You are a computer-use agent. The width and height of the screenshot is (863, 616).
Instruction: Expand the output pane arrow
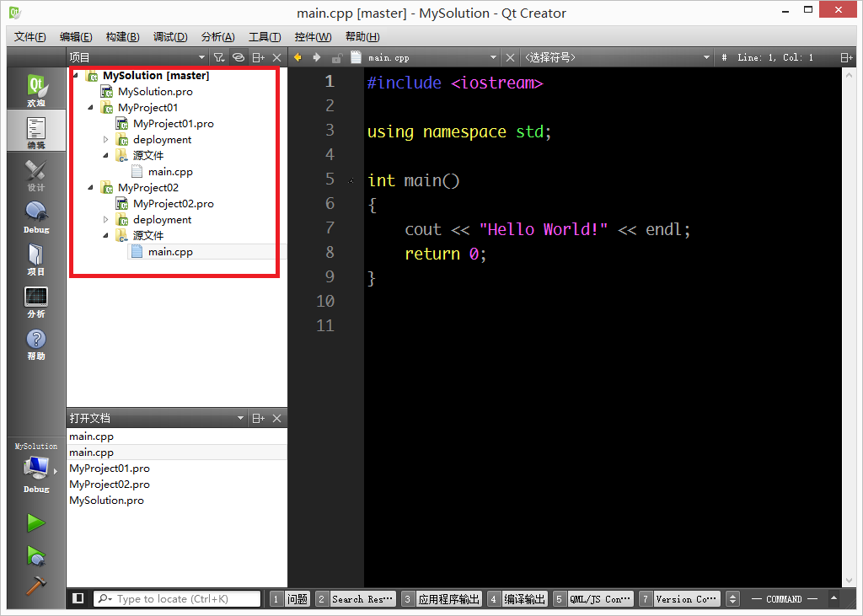coord(834,598)
